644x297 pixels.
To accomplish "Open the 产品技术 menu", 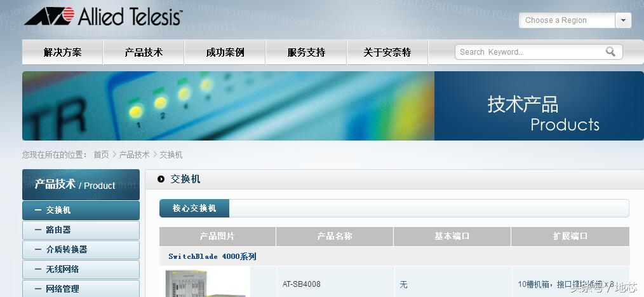I will click(144, 52).
